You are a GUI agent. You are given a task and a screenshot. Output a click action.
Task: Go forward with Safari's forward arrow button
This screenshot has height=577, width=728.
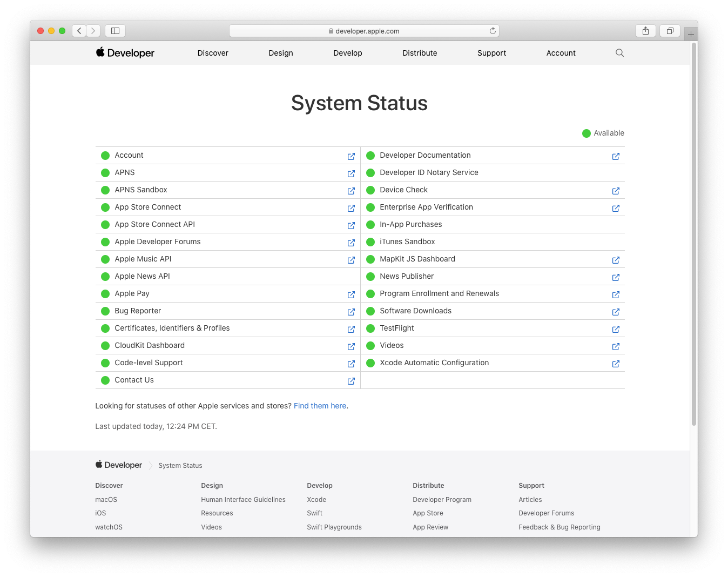point(93,31)
